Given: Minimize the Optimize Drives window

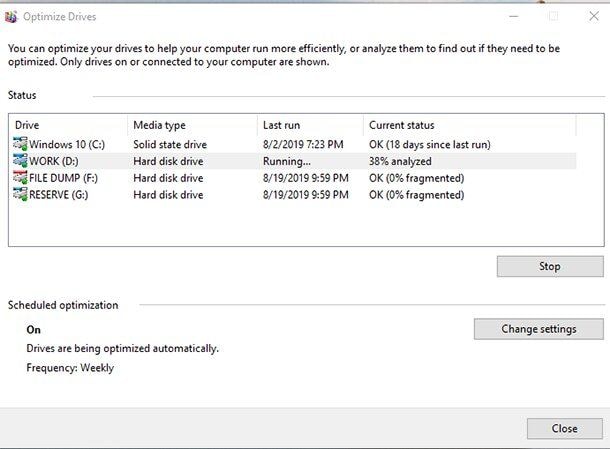Looking at the screenshot, I should tap(513, 17).
